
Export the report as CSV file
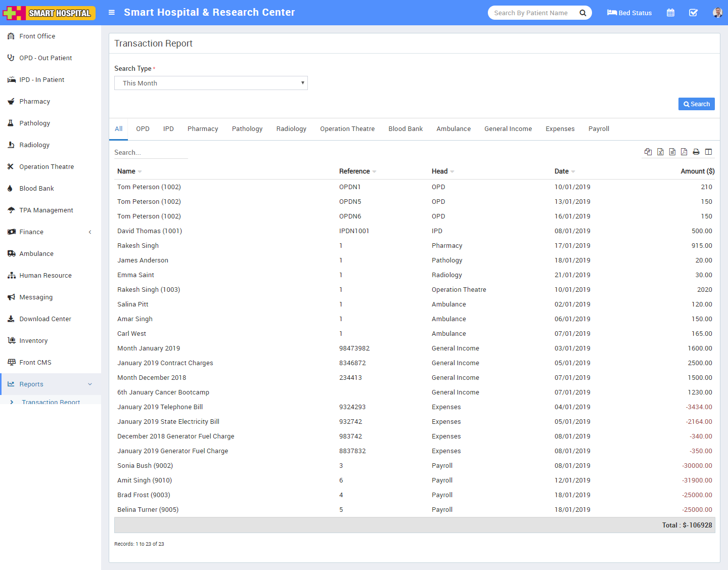coord(672,152)
